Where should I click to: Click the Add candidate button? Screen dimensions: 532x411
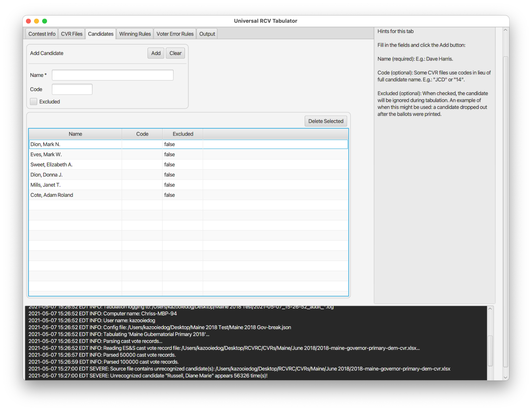pyautogui.click(x=156, y=53)
